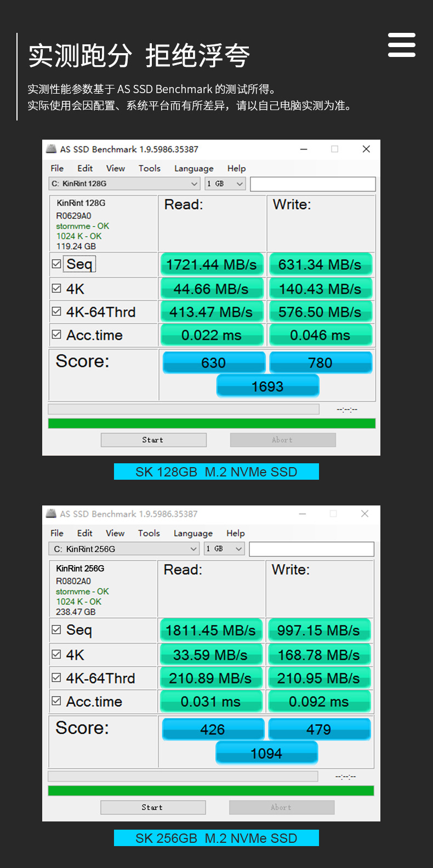Click empty text field in 128G window

pyautogui.click(x=313, y=183)
